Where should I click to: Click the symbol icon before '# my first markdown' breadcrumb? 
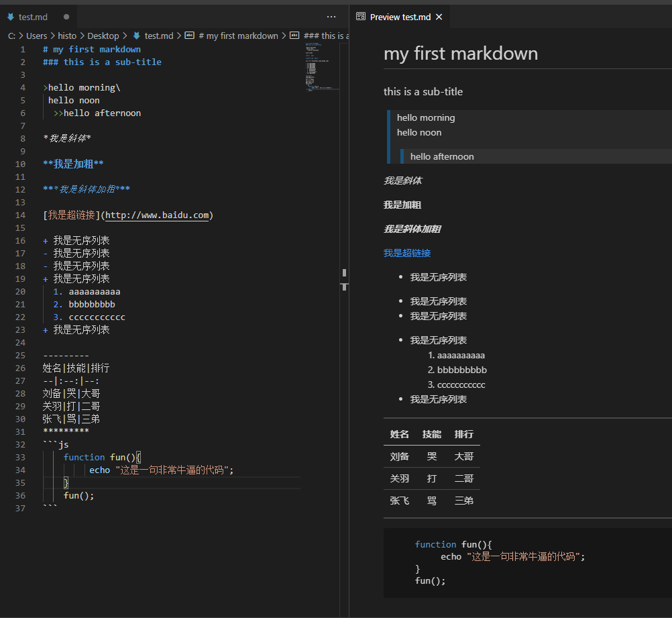tap(189, 36)
